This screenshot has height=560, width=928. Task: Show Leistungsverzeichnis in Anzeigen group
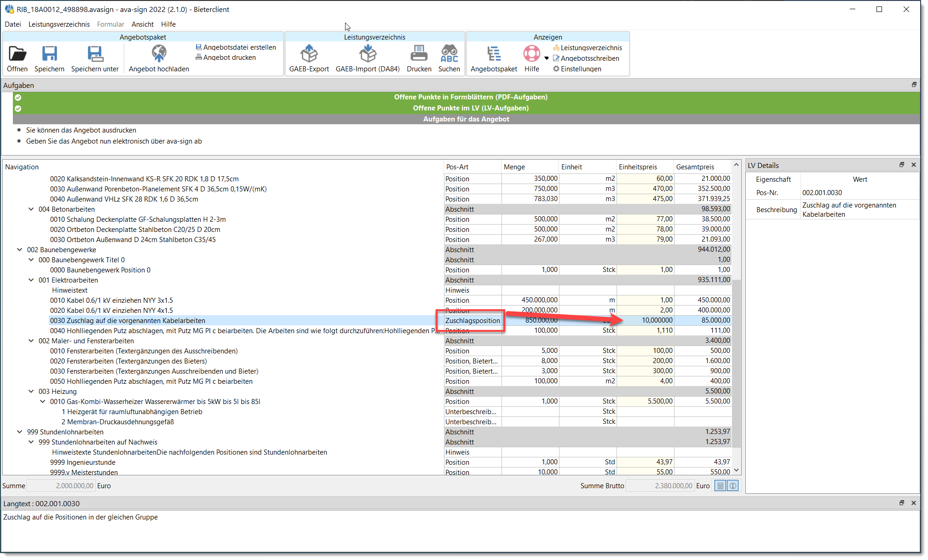click(587, 48)
